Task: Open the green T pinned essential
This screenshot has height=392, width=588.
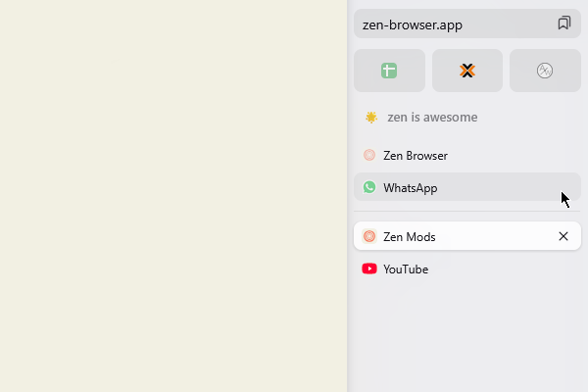Action: pyautogui.click(x=389, y=71)
